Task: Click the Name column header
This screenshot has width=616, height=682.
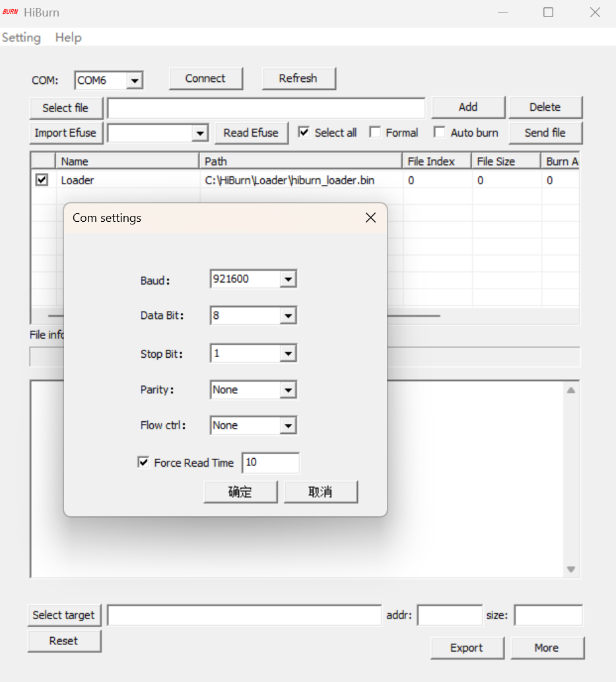Action: point(127,161)
